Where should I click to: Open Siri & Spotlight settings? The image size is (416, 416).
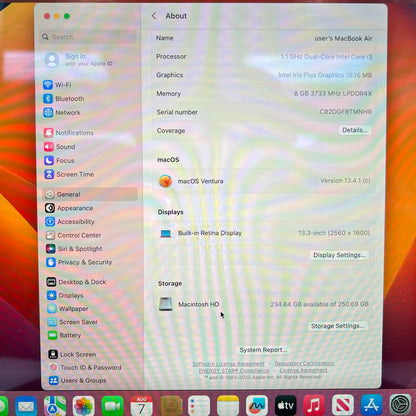[x=74, y=249]
